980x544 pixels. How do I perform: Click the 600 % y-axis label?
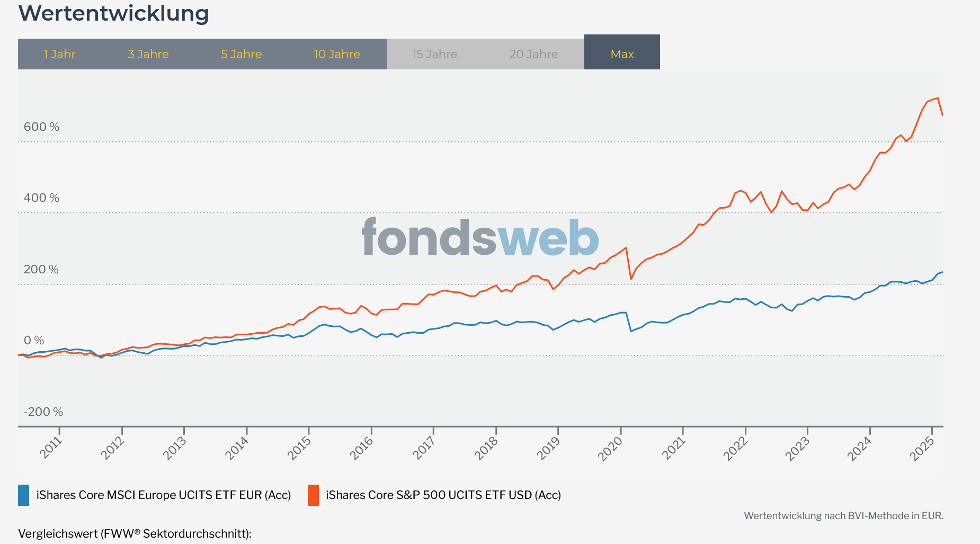click(x=41, y=127)
